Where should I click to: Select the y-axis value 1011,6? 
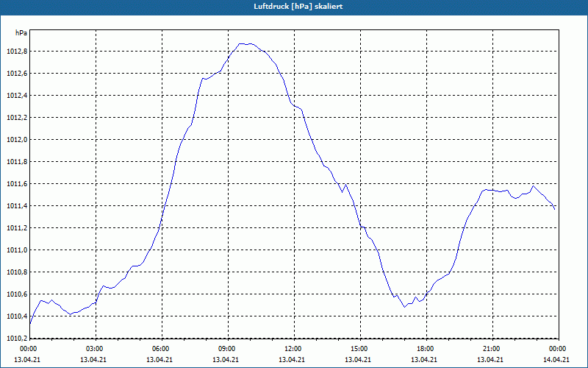17,184
